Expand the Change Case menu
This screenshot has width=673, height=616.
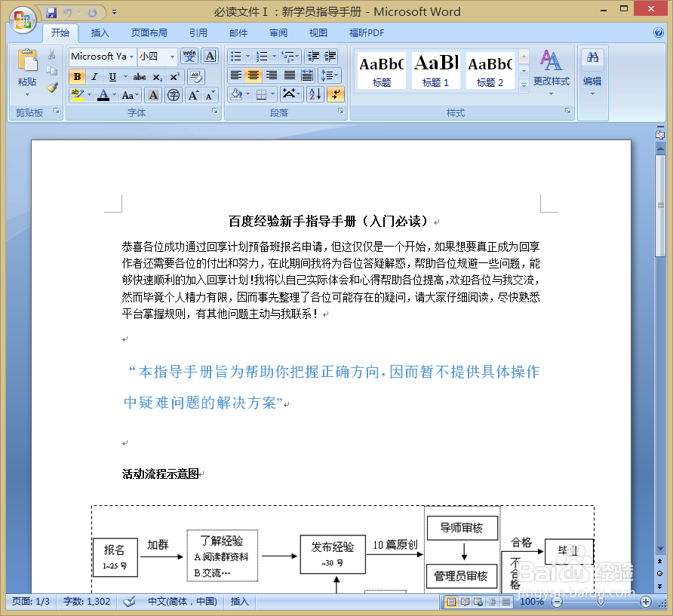coord(130,95)
